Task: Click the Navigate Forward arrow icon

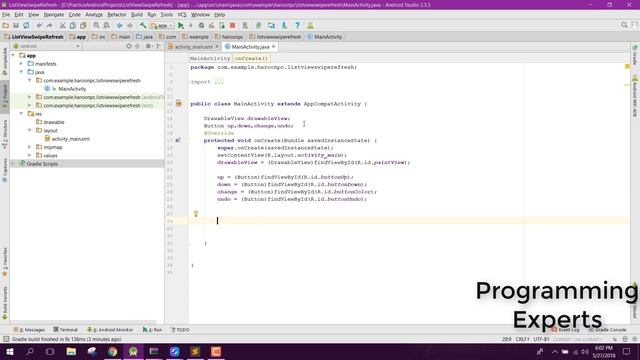Action: [x=130, y=25]
